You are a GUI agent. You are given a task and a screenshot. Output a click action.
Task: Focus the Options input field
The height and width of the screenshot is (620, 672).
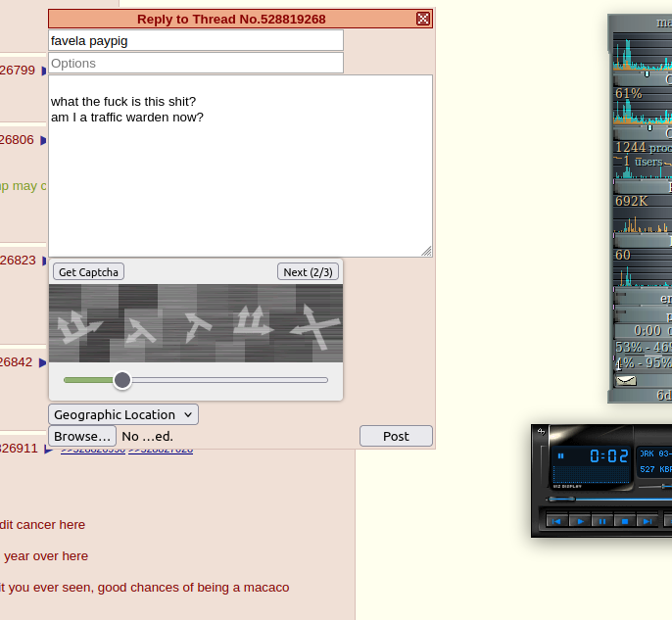pos(196,63)
